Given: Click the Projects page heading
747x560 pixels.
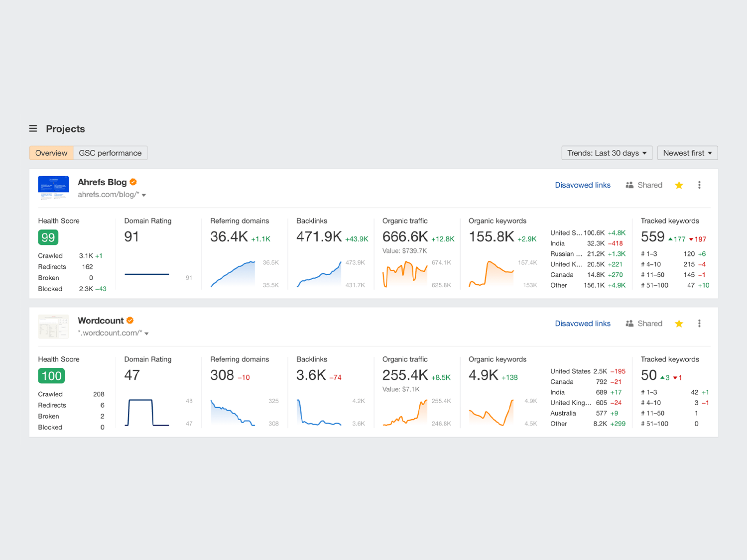Looking at the screenshot, I should coord(65,129).
